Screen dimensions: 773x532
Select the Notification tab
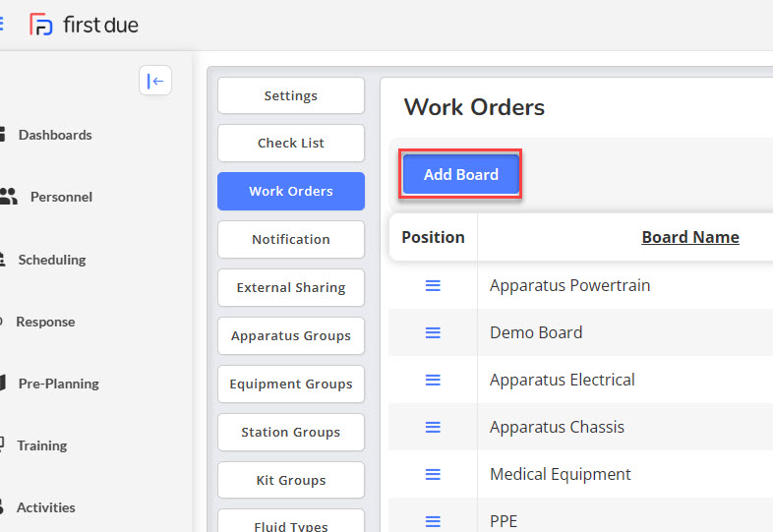291,239
